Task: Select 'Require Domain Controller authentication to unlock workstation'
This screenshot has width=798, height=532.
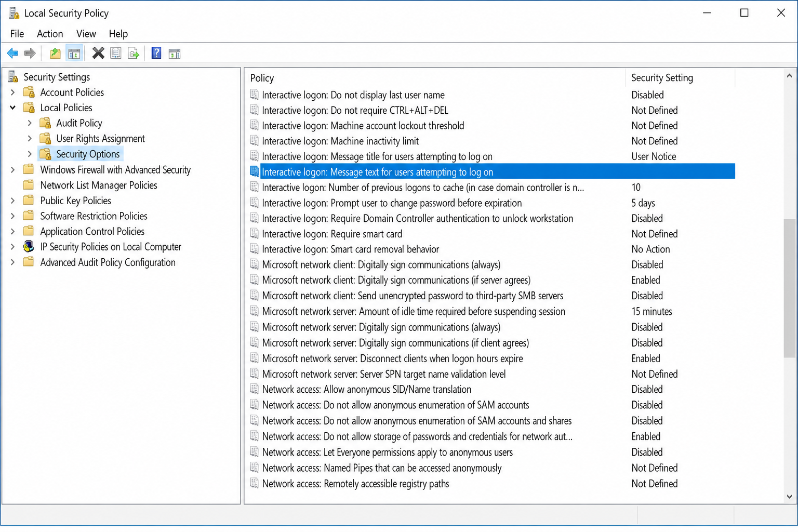Action: tap(418, 219)
